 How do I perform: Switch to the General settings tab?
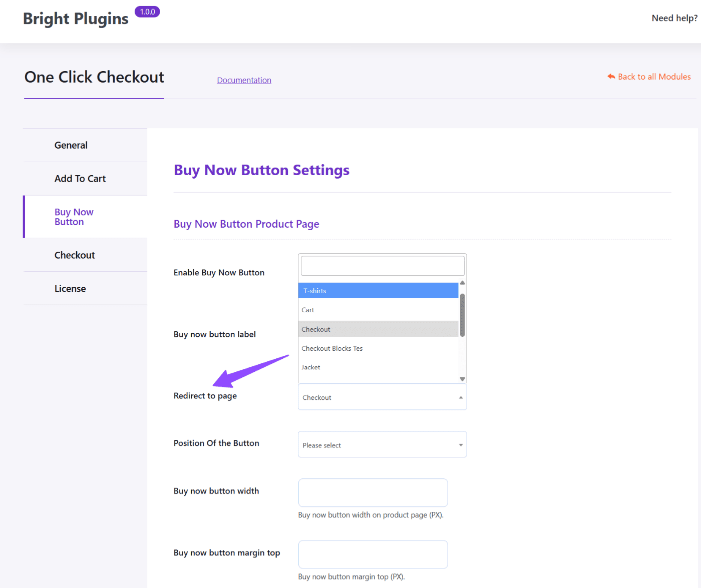pos(71,145)
